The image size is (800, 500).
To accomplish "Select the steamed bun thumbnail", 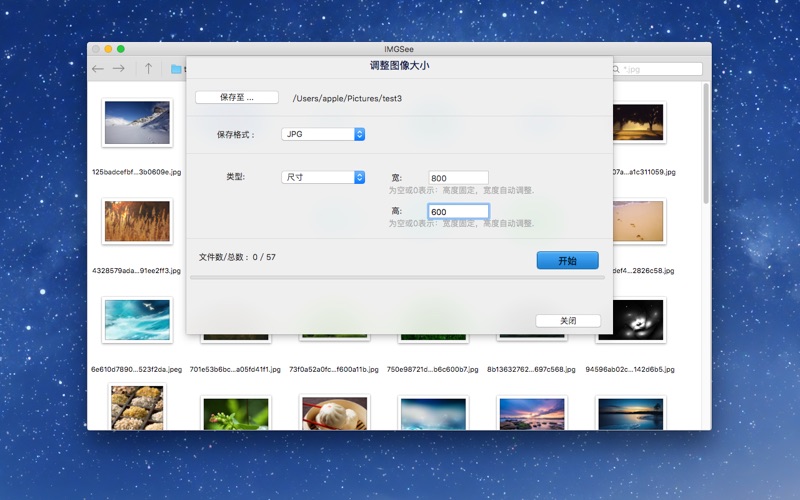I will click(335, 413).
